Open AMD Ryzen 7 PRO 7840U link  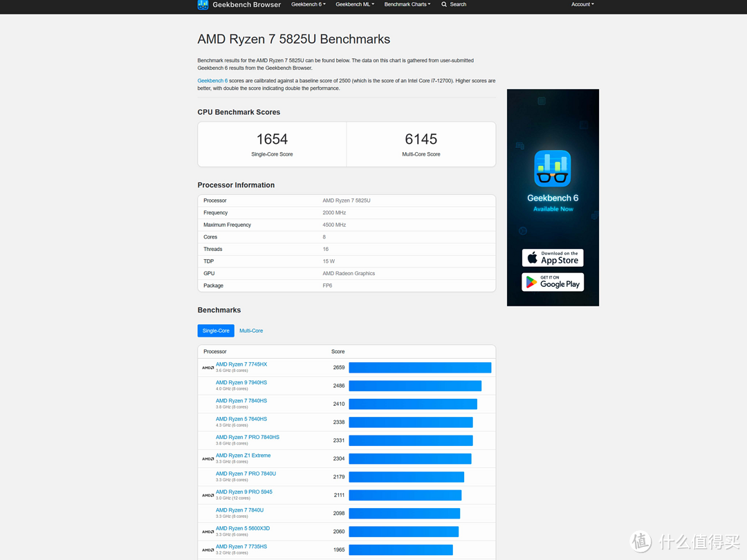click(x=246, y=474)
